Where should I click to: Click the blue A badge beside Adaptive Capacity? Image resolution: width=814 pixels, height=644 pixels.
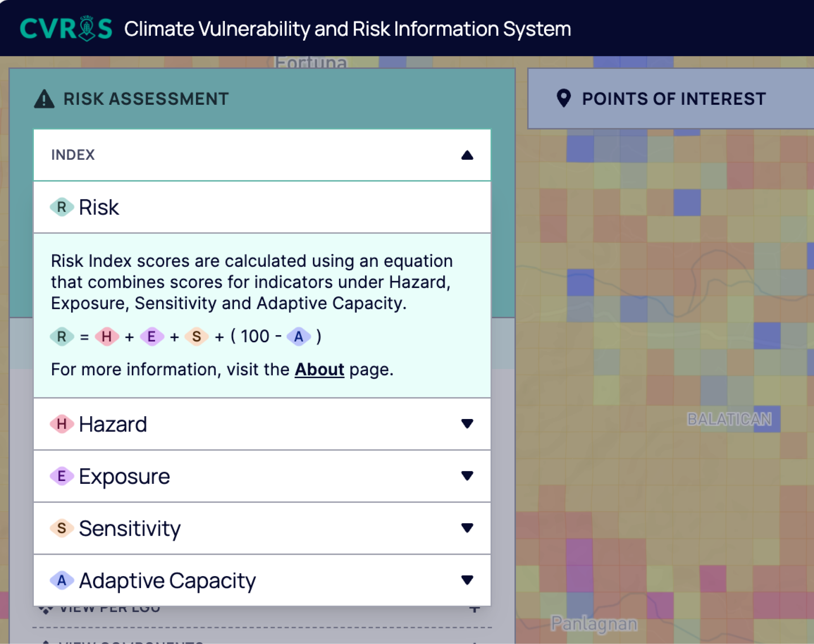(61, 580)
